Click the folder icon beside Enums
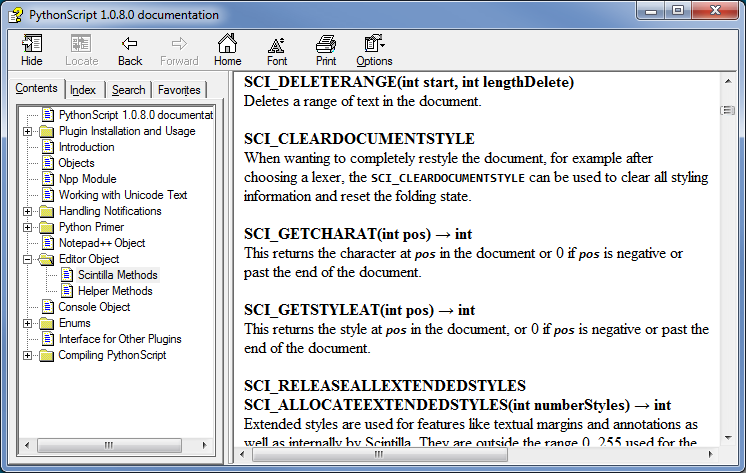746x473 pixels. 46,323
